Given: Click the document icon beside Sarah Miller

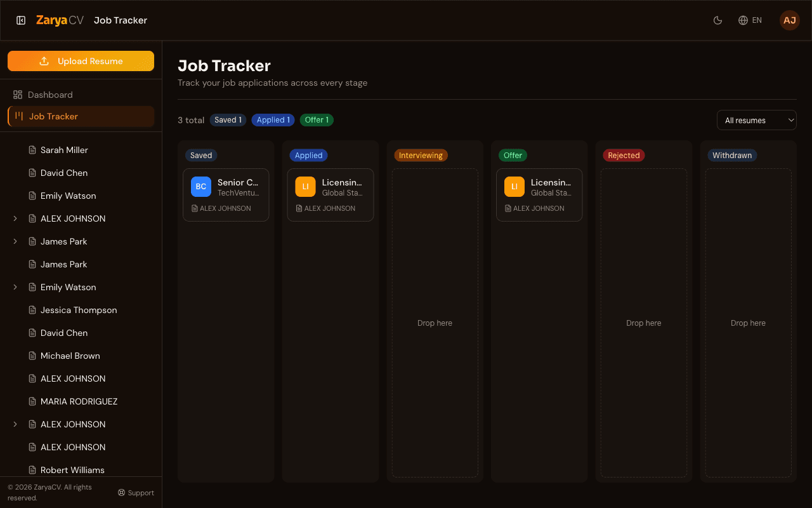Looking at the screenshot, I should (31, 149).
